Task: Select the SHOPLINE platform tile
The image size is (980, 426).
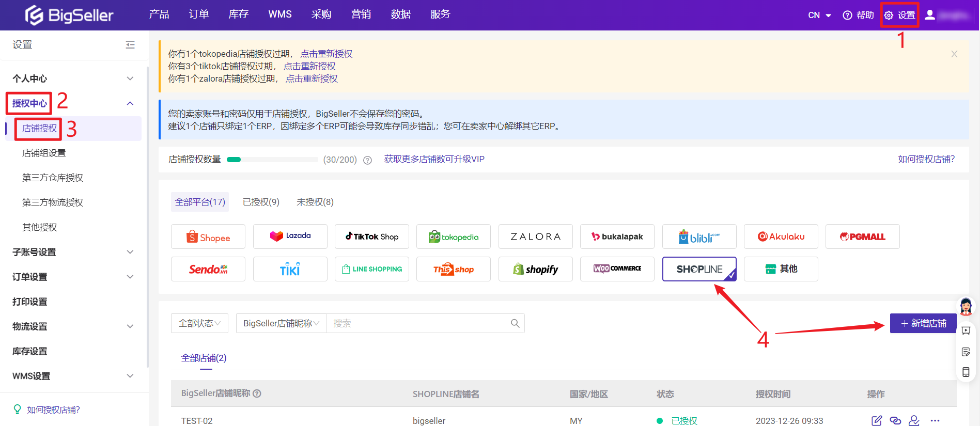Action: pyautogui.click(x=699, y=269)
